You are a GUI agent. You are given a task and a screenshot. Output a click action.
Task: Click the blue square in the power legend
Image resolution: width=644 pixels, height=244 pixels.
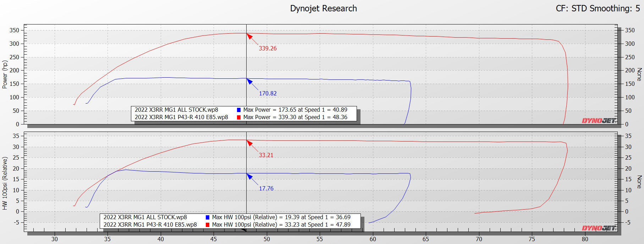239,110
